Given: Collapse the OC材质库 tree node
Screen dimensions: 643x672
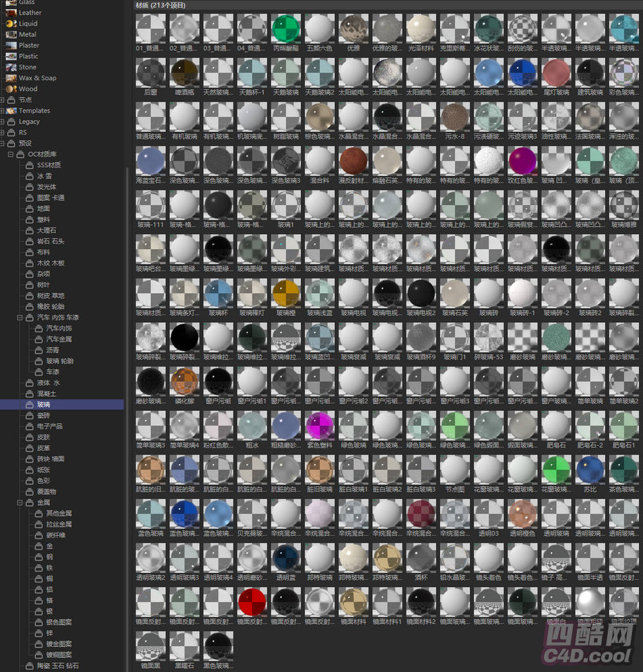Looking at the screenshot, I should pos(11,154).
